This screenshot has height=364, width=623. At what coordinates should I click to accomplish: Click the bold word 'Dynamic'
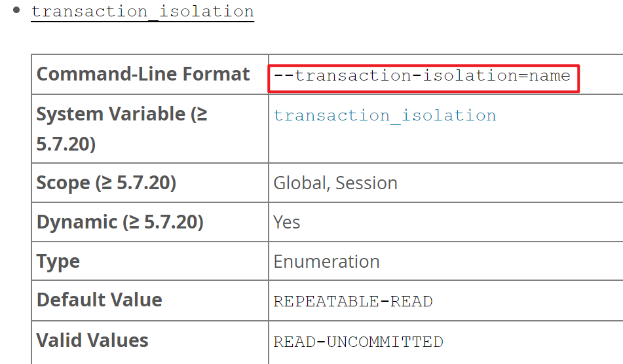click(x=77, y=222)
